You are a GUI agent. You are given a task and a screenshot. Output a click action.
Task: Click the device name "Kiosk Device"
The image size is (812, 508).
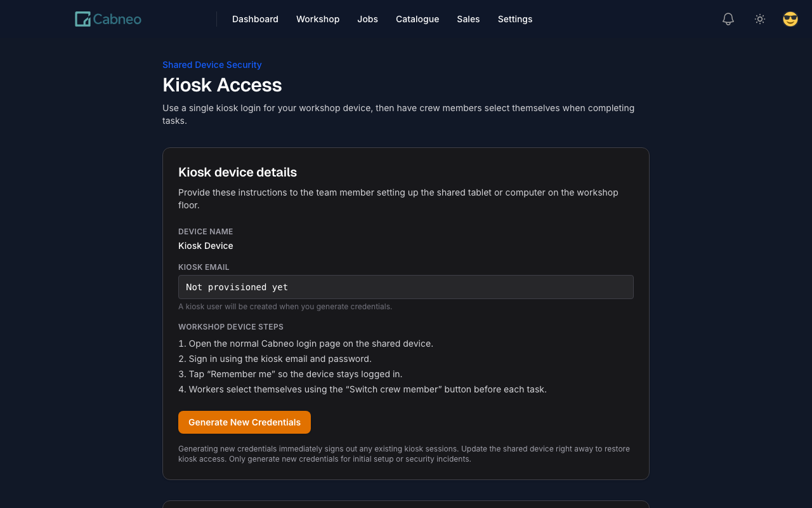[206, 245]
